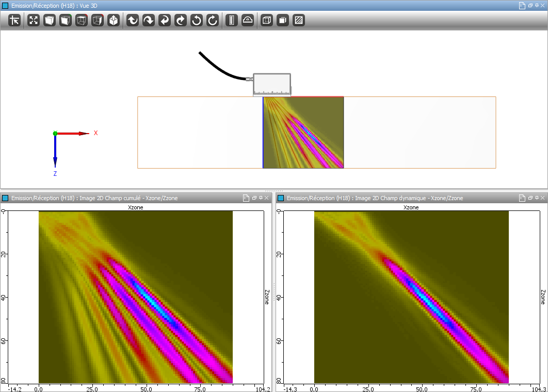Viewport: 548px width, 392px height.
Task: Click the transducer probe in the 3D view
Action: (272, 85)
